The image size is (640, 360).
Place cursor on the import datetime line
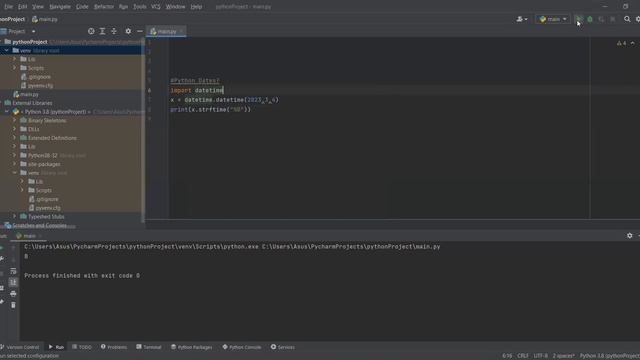tap(197, 90)
